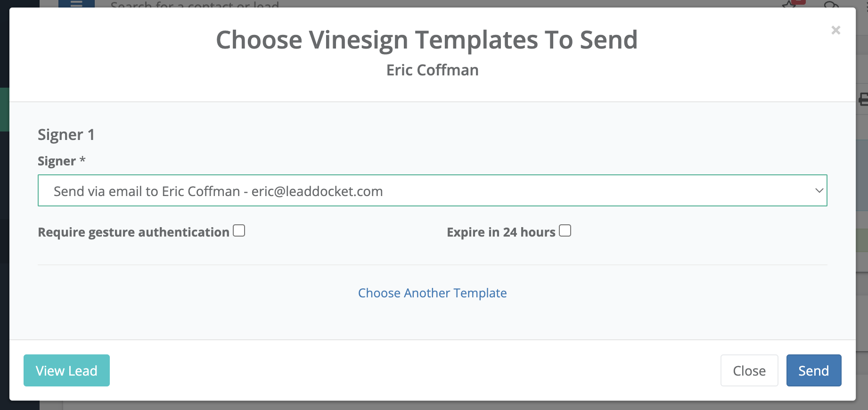Click the "Require gesture authentication" label text
The image size is (868, 410).
[x=133, y=232]
